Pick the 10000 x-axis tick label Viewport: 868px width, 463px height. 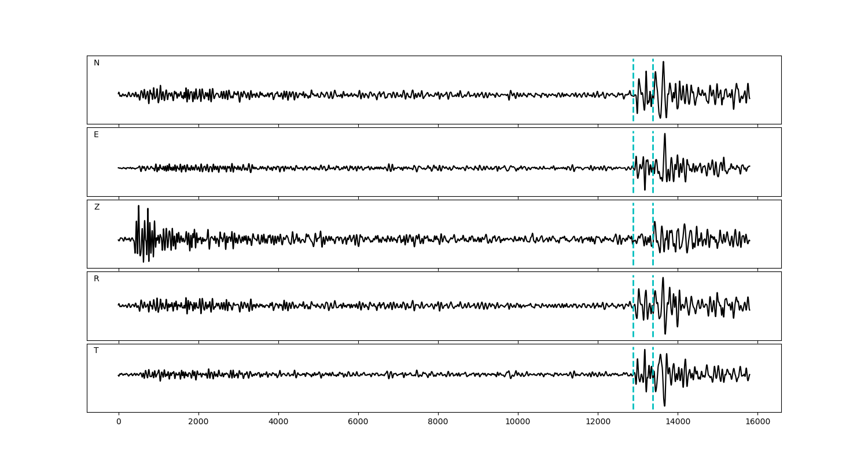518,422
